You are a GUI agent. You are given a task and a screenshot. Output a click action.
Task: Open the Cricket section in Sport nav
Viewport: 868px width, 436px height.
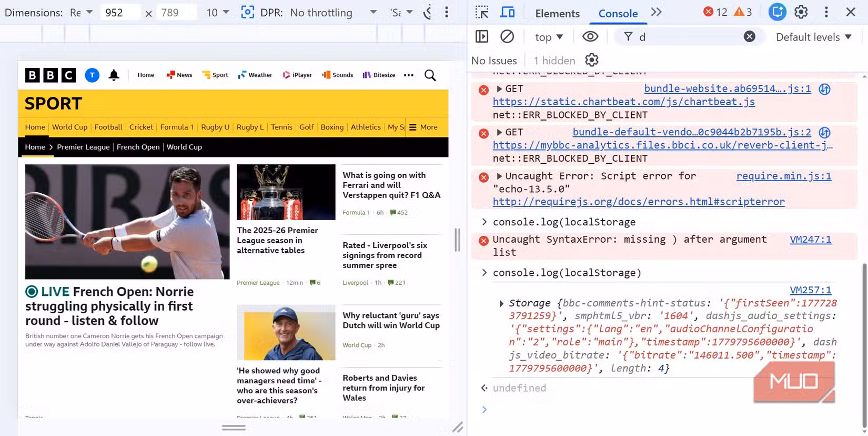[141, 127]
